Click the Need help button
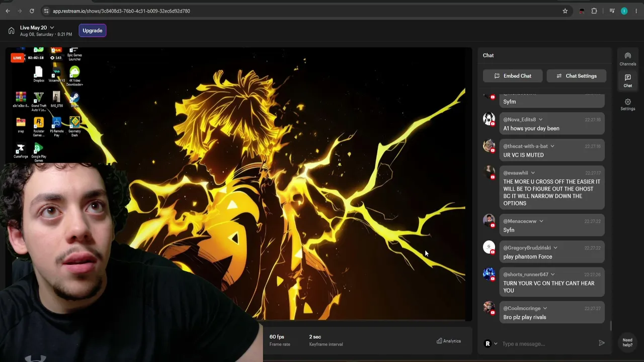The image size is (644, 362). tap(627, 342)
